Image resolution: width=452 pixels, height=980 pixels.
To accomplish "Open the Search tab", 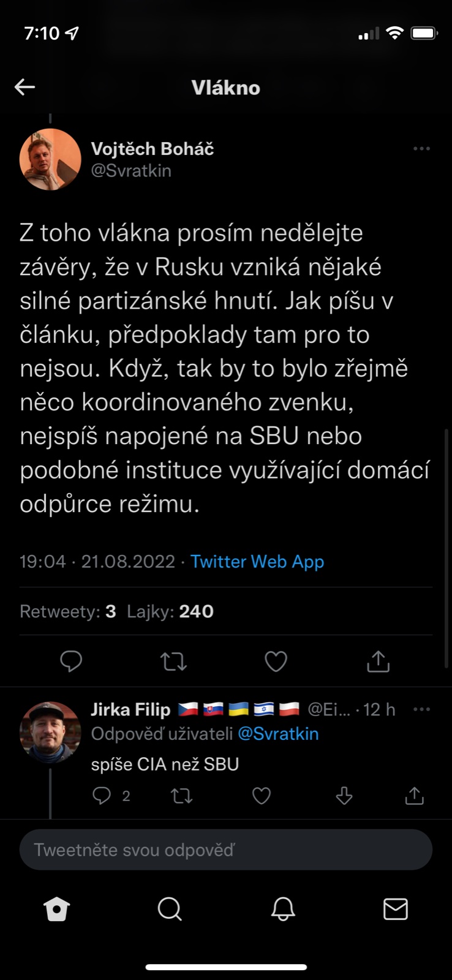I will click(x=170, y=910).
